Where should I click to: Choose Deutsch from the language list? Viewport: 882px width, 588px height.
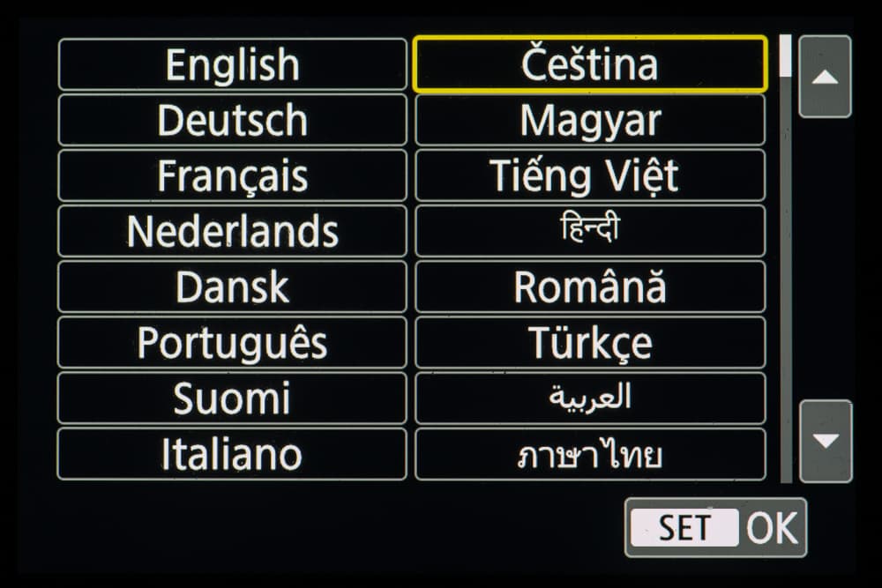(x=233, y=120)
